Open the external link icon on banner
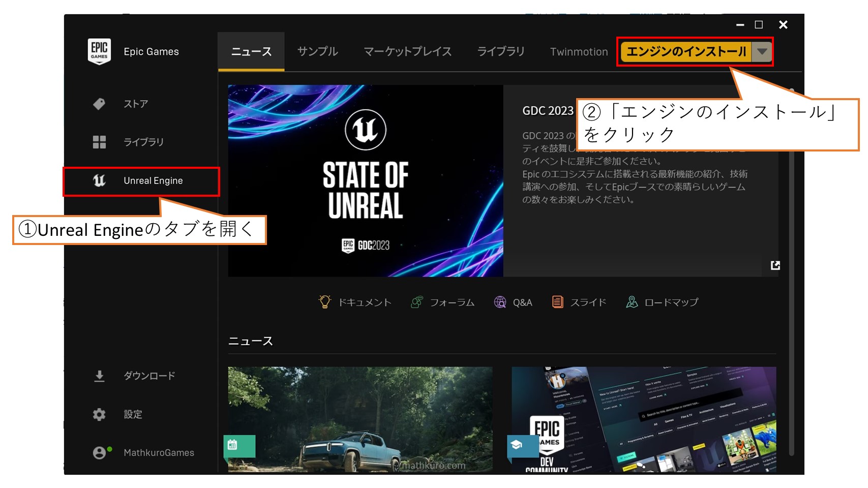The image size is (868, 488). point(775,265)
